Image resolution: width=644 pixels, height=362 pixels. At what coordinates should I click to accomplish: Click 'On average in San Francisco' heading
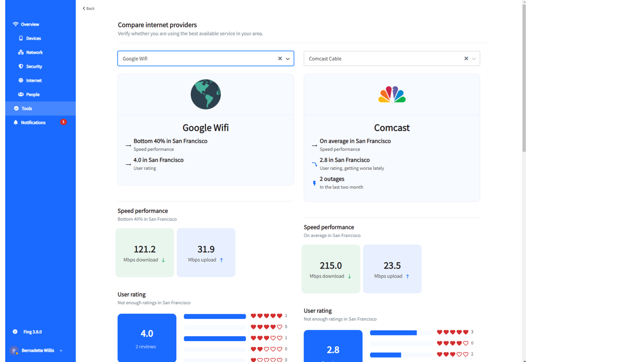pos(355,141)
